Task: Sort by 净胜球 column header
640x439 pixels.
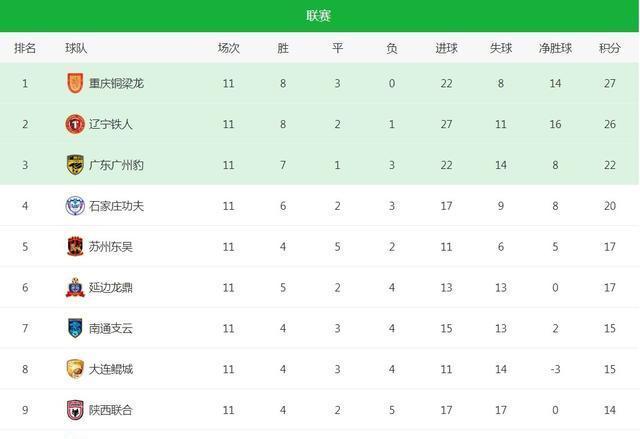Action: point(555,48)
